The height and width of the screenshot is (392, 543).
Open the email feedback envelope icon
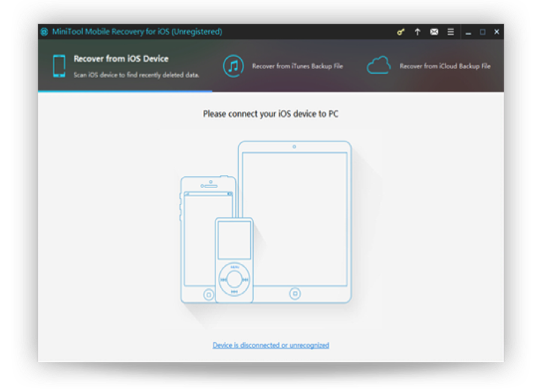coord(434,32)
